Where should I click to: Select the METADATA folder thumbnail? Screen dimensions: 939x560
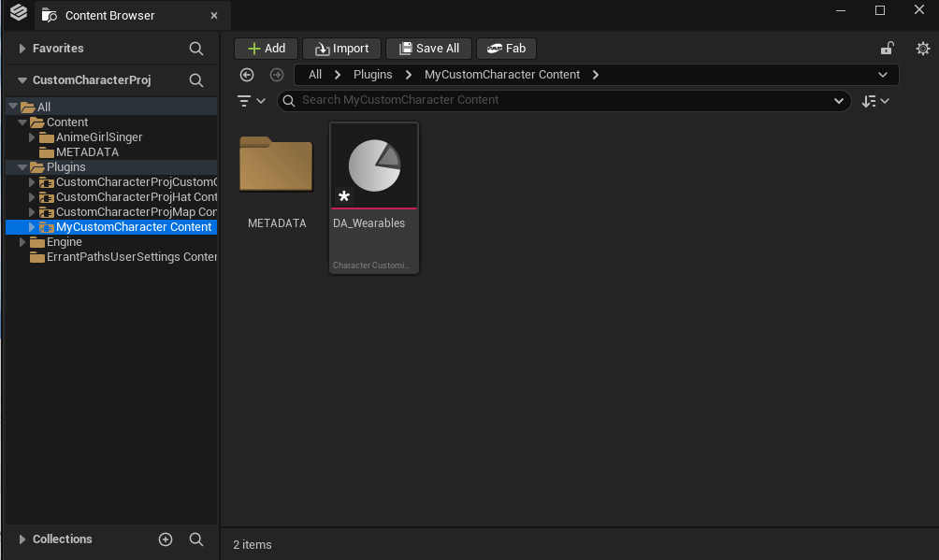[276, 165]
